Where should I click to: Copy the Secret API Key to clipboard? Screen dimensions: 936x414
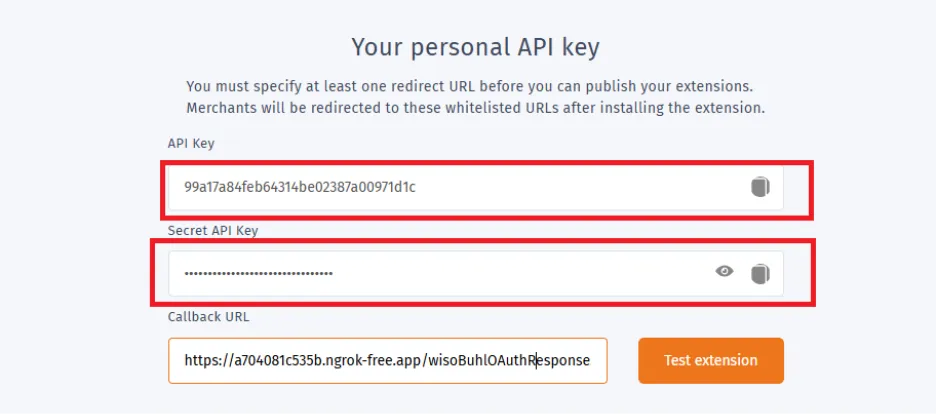(x=760, y=274)
